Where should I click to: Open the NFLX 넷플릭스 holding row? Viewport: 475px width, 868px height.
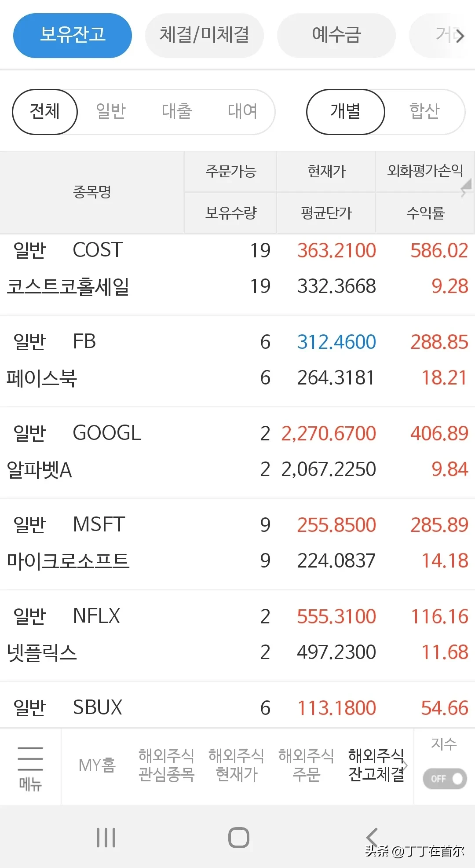(237, 634)
